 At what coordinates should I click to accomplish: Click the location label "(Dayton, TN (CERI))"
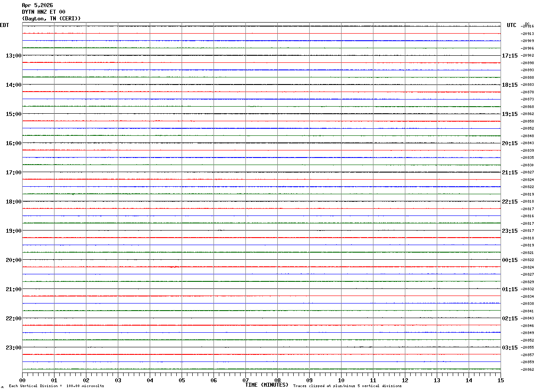click(51, 19)
